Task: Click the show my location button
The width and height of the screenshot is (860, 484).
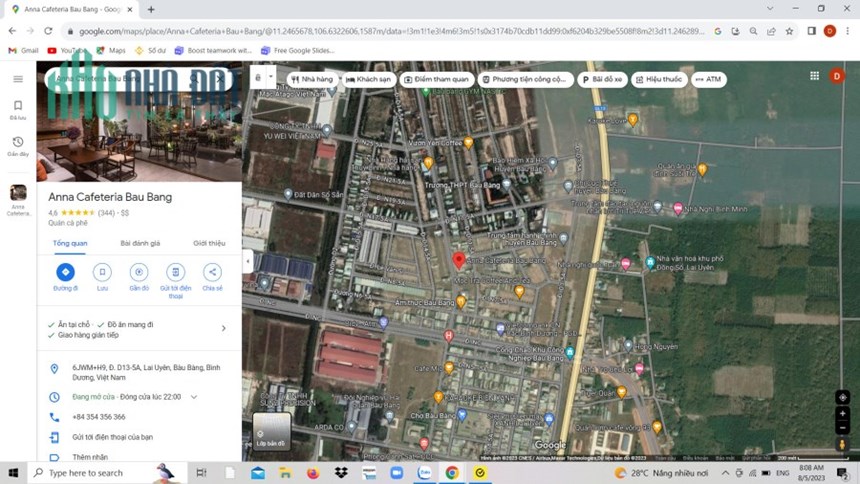Action: click(842, 397)
